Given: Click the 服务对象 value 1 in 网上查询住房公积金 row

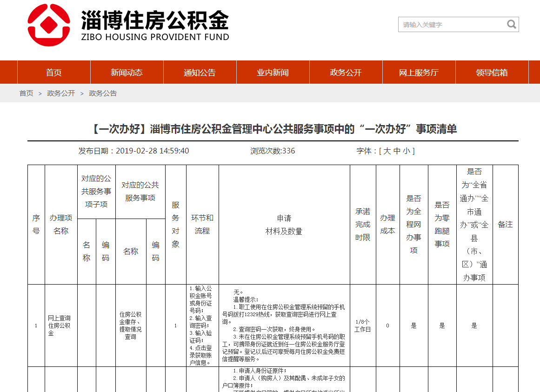Looking at the screenshot, I should click(176, 326).
